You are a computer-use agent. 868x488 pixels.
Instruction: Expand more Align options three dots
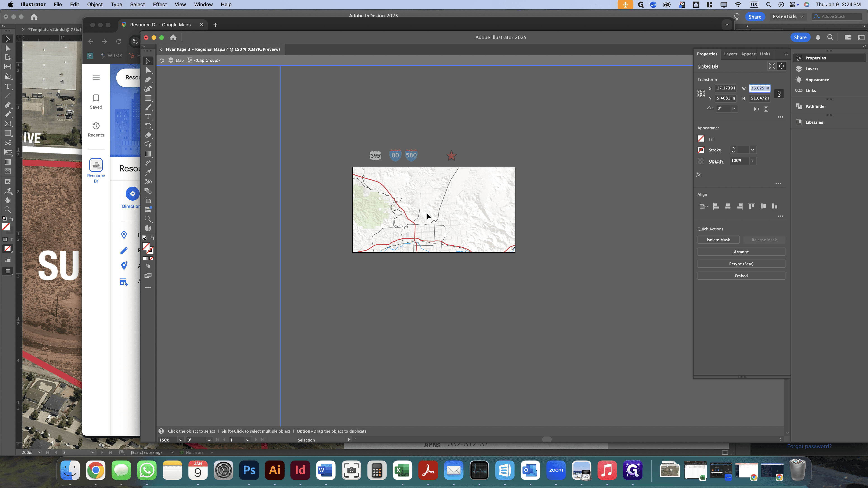coord(780,216)
